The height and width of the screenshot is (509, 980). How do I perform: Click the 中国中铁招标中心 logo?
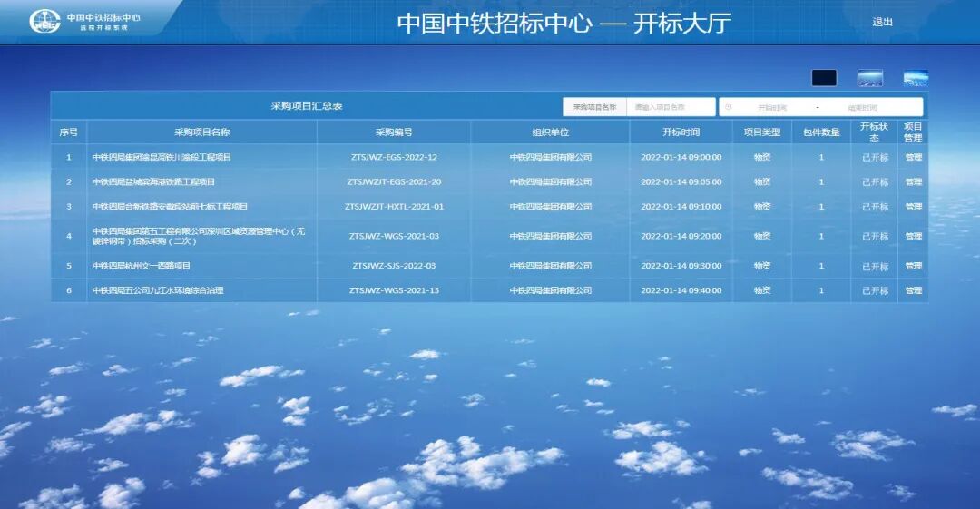[x=85, y=22]
